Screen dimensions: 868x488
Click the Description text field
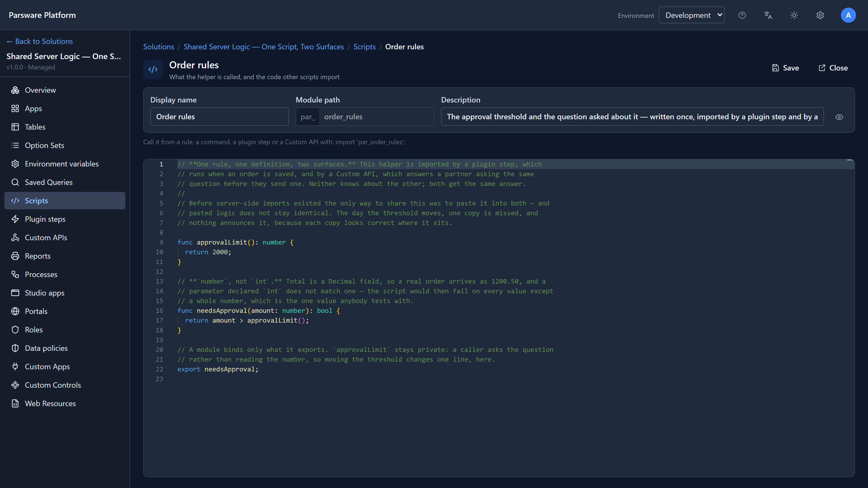[x=632, y=117]
